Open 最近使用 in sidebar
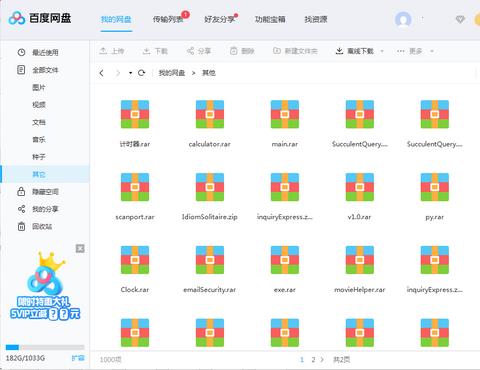The width and height of the screenshot is (480, 370). point(45,52)
